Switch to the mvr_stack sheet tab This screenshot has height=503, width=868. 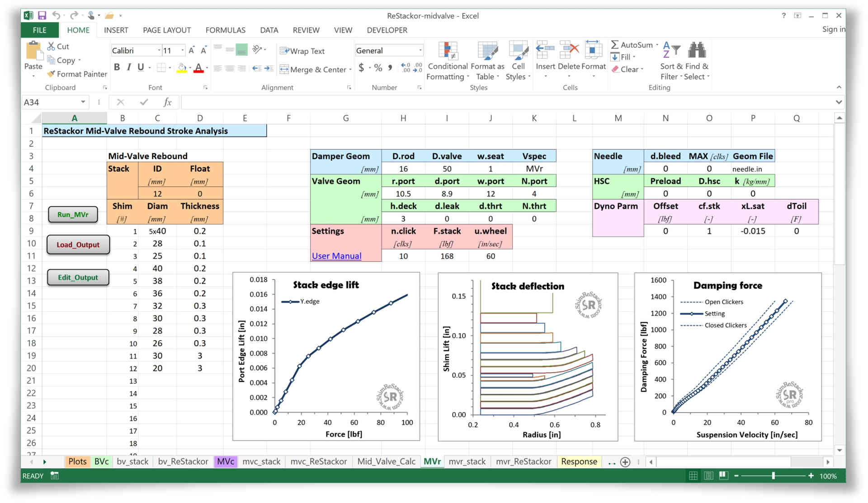click(x=467, y=461)
